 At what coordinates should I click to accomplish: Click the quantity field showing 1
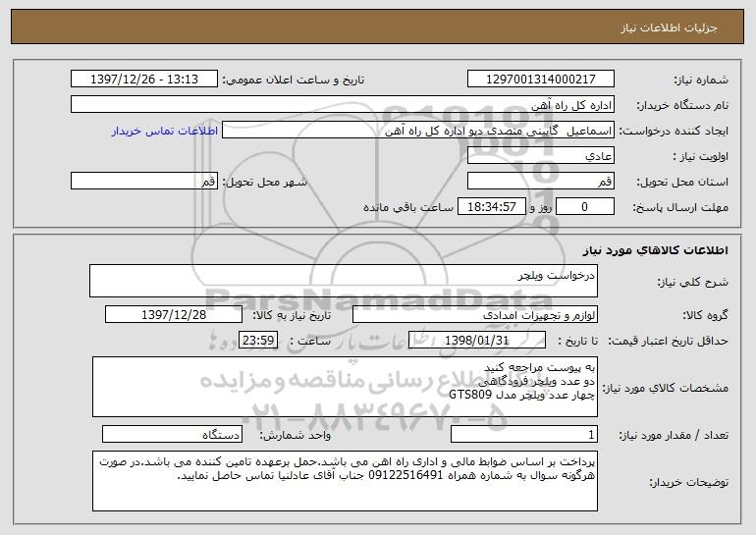[x=524, y=434]
